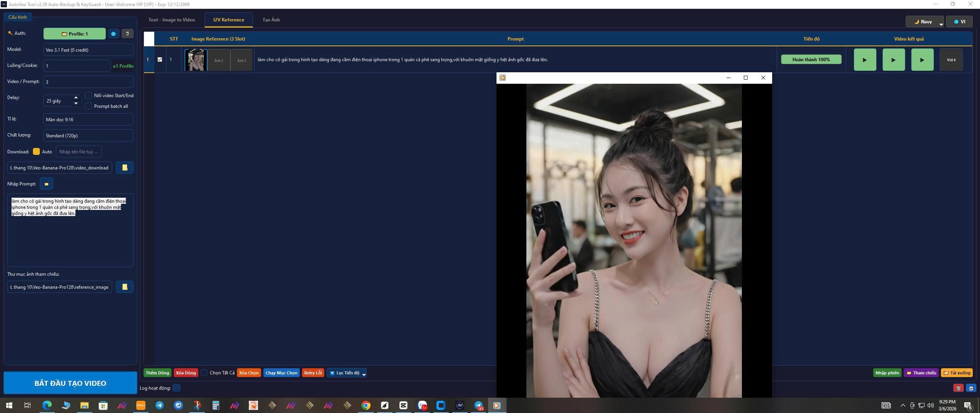Click the red trash icon beside activity log
The width and height of the screenshot is (980, 413).
(958, 388)
